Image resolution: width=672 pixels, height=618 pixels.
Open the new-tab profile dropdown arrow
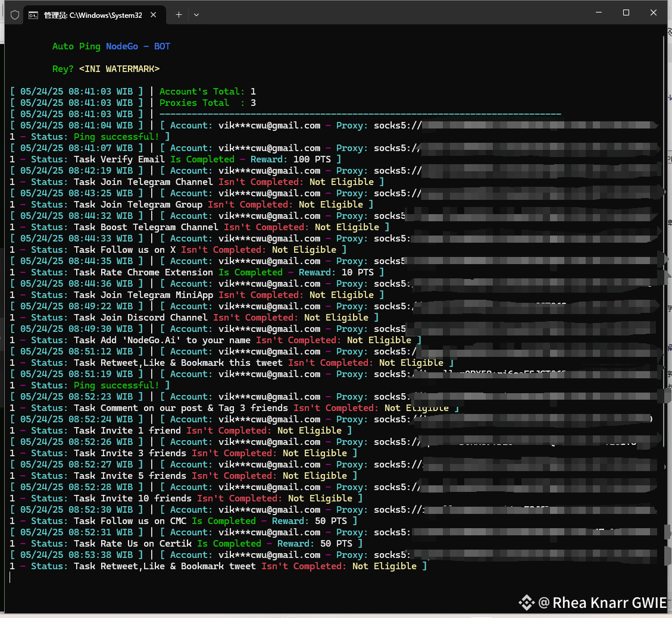click(x=196, y=15)
